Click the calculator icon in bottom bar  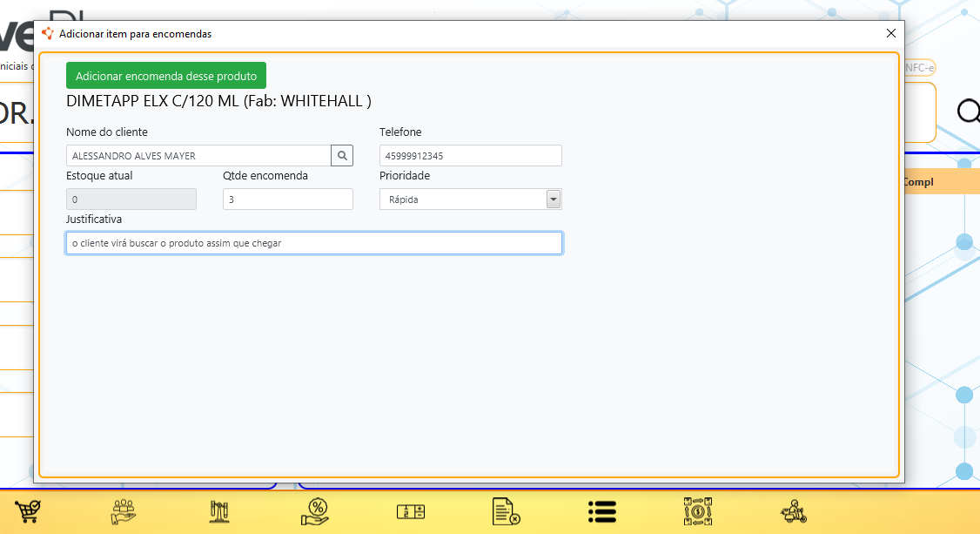pos(410,511)
